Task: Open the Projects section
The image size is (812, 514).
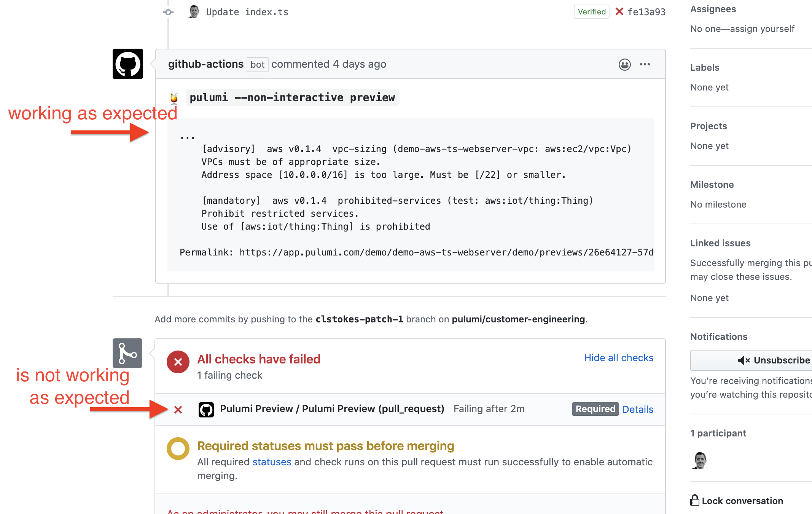Action: [x=709, y=126]
